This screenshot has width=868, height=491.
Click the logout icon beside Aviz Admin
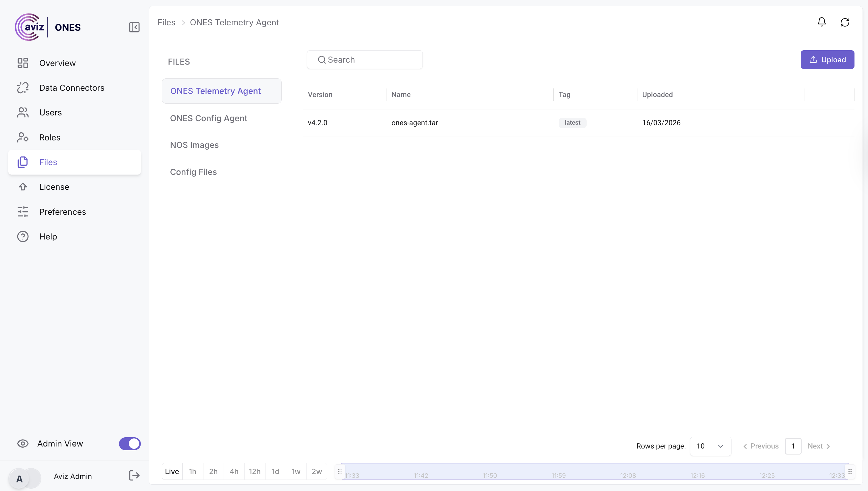[134, 475]
